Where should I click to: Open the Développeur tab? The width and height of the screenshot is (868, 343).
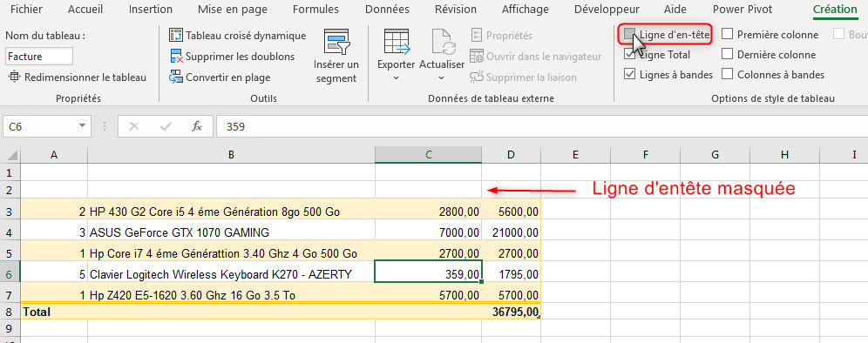pyautogui.click(x=607, y=9)
